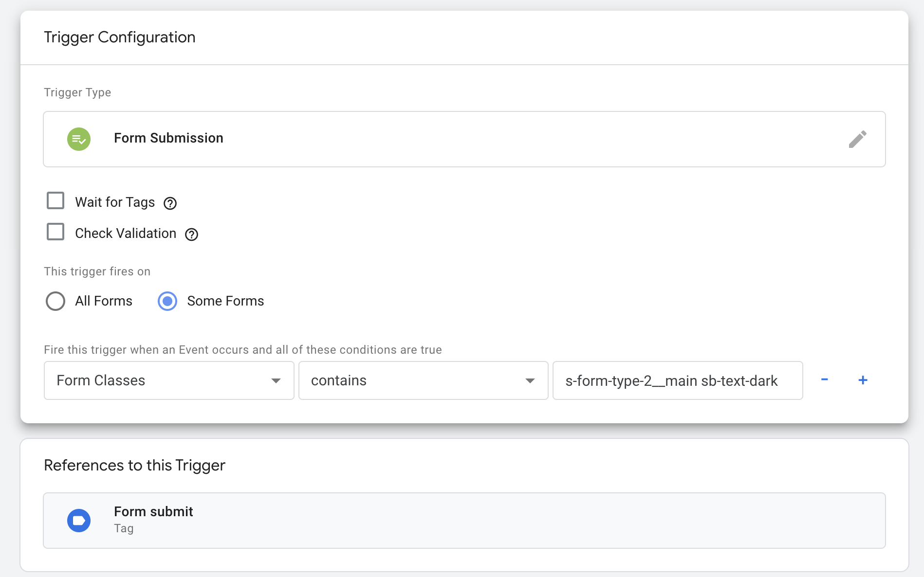This screenshot has width=924, height=577.
Task: Open the contains operator dropdown
Action: [x=423, y=380]
